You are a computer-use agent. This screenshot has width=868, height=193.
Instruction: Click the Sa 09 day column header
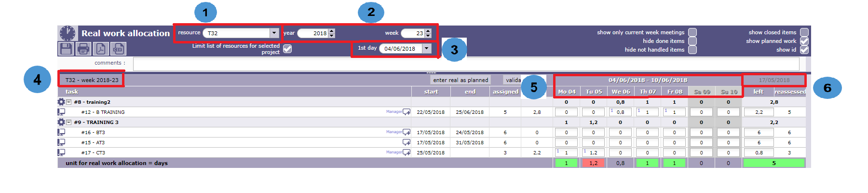[702, 92]
